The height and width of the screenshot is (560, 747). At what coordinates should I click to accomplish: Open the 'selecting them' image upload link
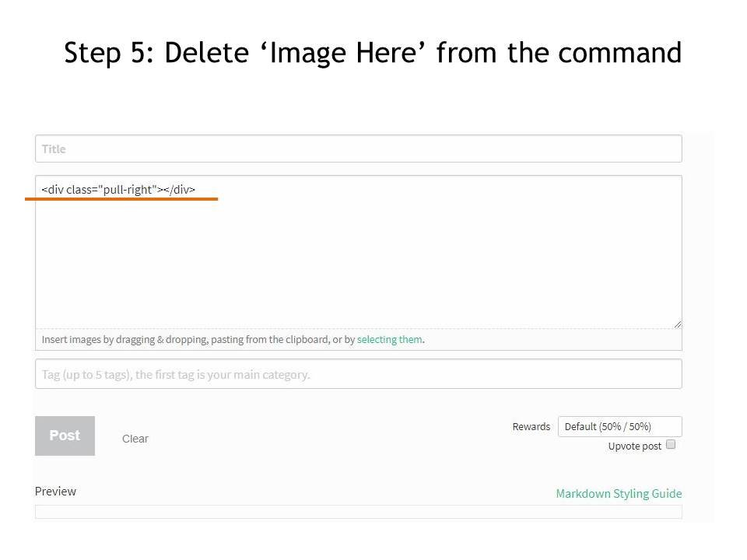click(389, 340)
